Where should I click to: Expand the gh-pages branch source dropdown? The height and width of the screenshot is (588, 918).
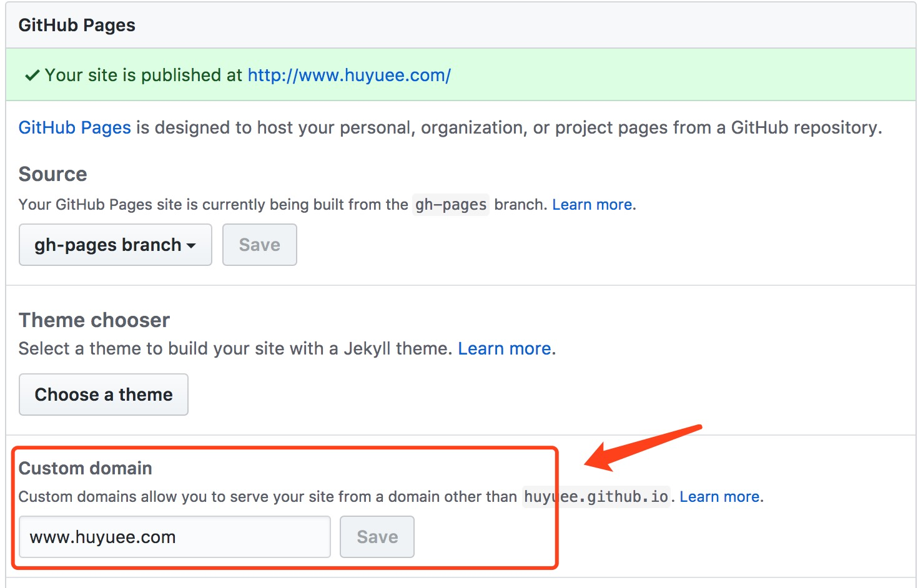(x=116, y=245)
